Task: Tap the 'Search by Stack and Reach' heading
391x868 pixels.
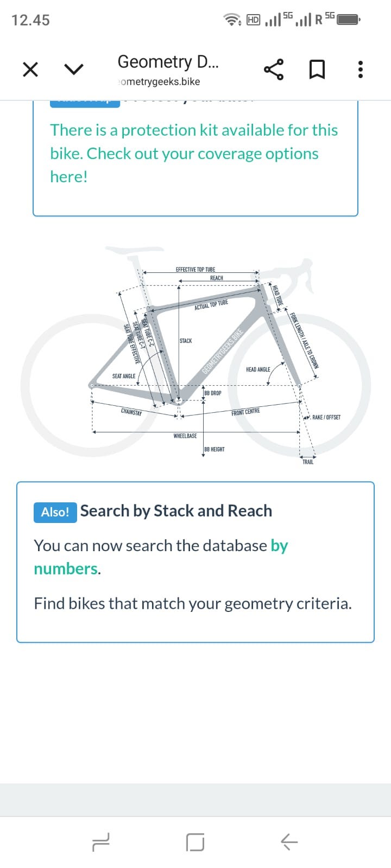Action: point(176,511)
